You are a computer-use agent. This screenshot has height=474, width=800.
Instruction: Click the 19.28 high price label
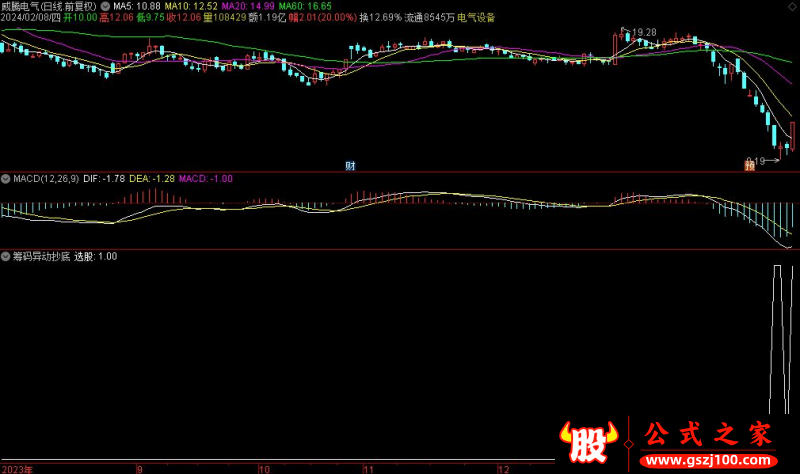coord(644,33)
